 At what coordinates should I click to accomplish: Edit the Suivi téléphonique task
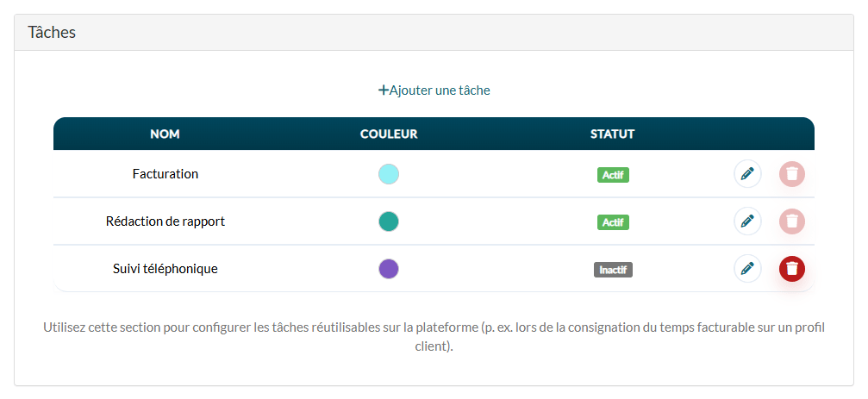[747, 269]
